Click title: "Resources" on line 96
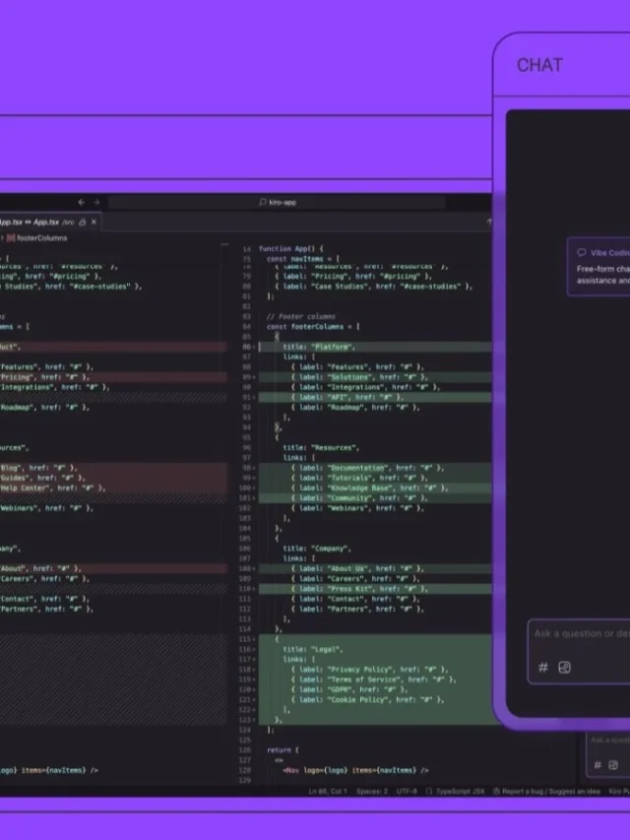630x840 pixels. click(321, 447)
